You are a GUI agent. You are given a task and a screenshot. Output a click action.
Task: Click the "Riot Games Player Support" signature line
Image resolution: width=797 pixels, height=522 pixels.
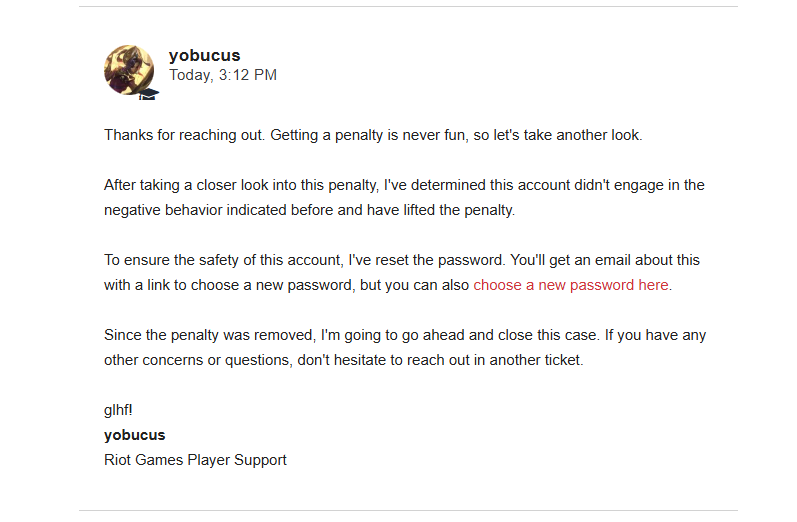(195, 460)
